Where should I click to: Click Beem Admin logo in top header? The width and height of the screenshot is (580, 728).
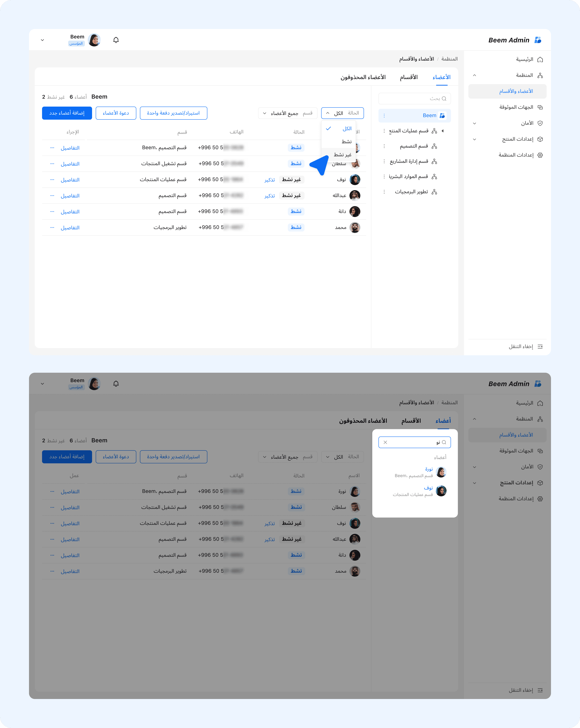tap(537, 40)
